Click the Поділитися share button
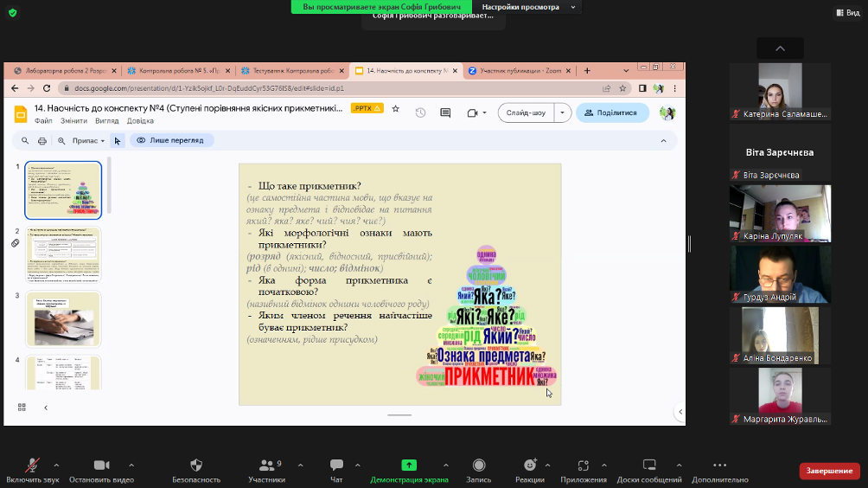868x488 pixels. pos(611,112)
